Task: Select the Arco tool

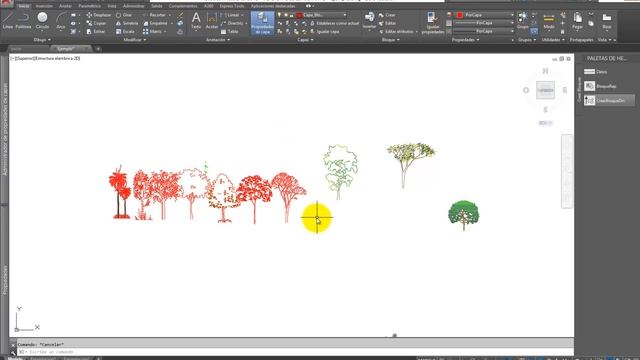Action: (61, 20)
